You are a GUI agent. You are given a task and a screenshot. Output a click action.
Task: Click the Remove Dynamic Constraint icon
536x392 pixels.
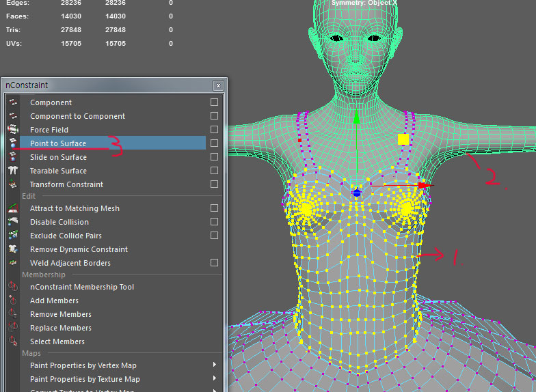[13, 249]
